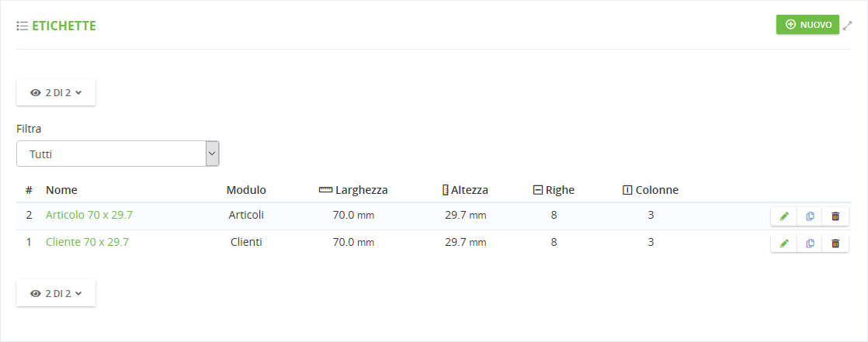Trash the Cliente 70 x 29.7 label
The image size is (868, 342).
click(x=835, y=244)
